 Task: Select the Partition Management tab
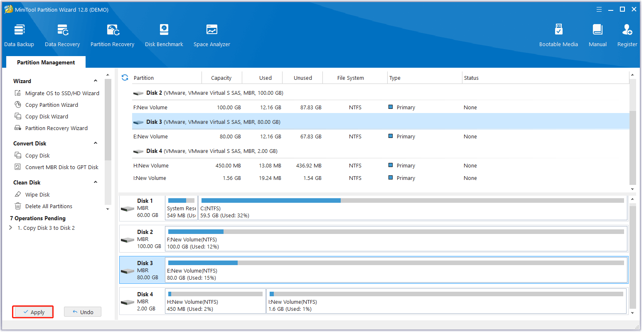pyautogui.click(x=46, y=62)
